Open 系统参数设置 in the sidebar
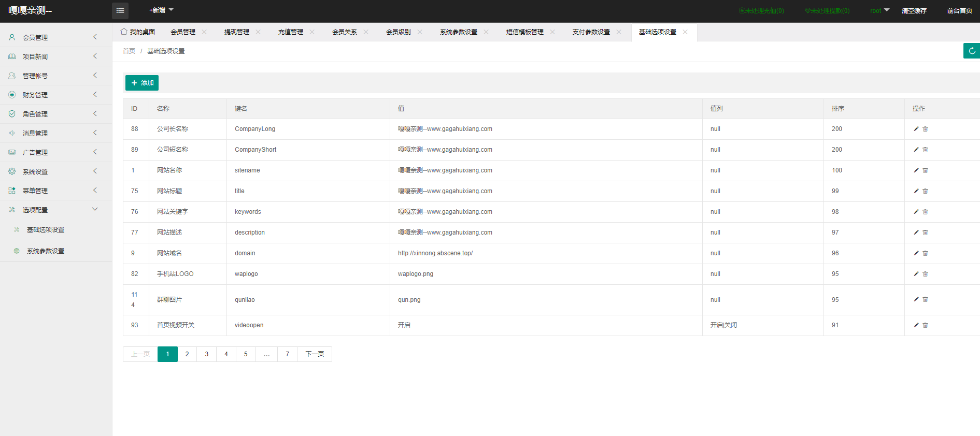 coord(46,251)
